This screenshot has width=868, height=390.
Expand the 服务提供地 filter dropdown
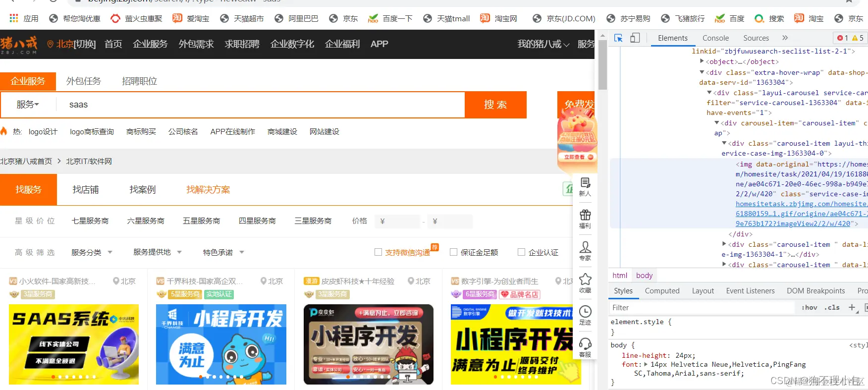point(158,252)
